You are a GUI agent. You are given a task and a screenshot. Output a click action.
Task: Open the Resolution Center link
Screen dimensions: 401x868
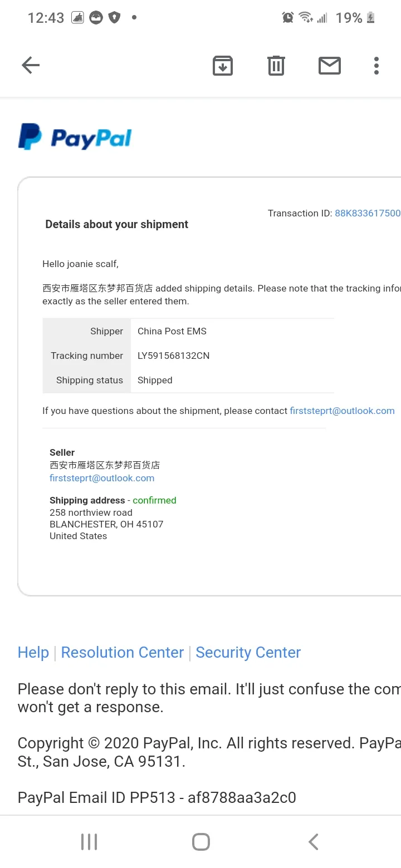[x=123, y=652]
